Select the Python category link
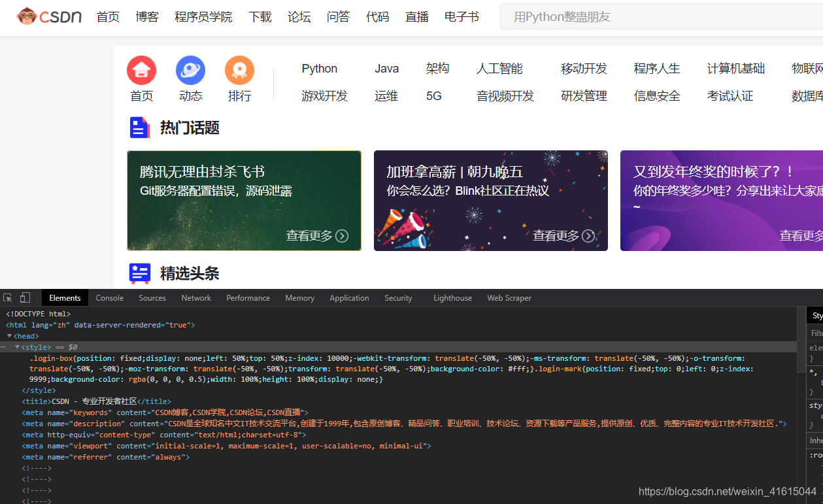This screenshot has height=504, width=823. 319,69
